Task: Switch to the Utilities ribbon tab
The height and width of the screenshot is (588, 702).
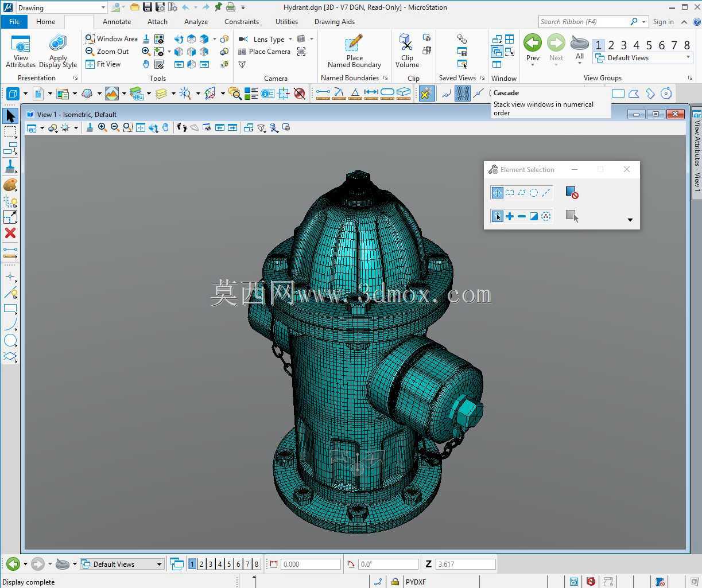Action: click(x=286, y=22)
